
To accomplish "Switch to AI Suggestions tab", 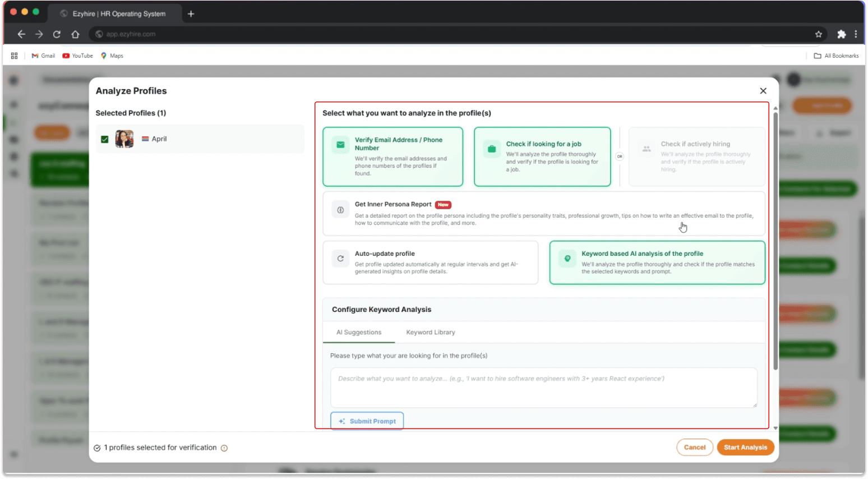I will pyautogui.click(x=359, y=333).
